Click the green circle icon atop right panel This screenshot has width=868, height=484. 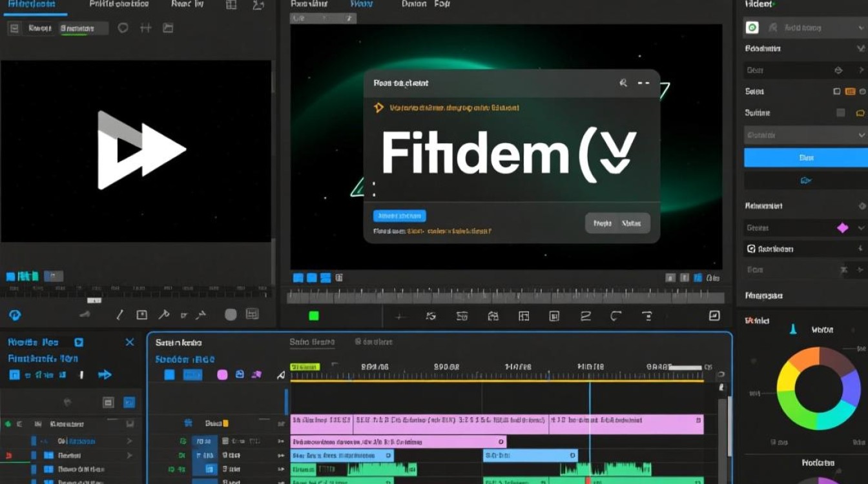tap(752, 28)
